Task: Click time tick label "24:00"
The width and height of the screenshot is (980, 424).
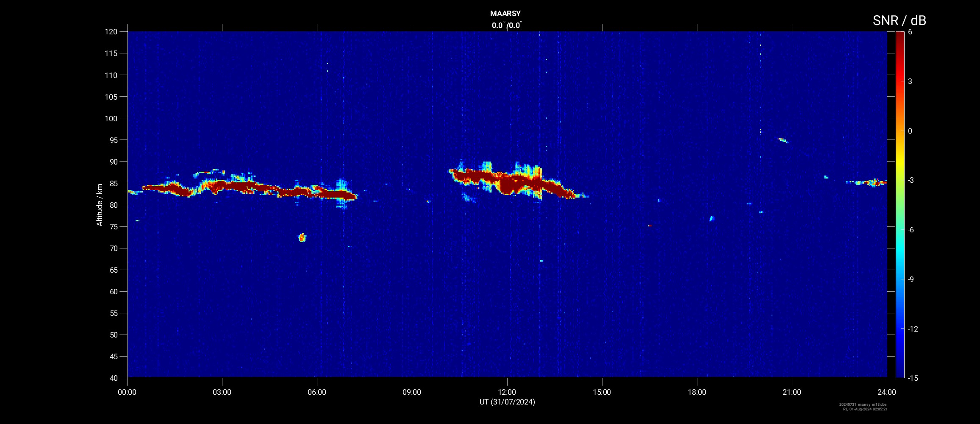Action: click(x=887, y=392)
